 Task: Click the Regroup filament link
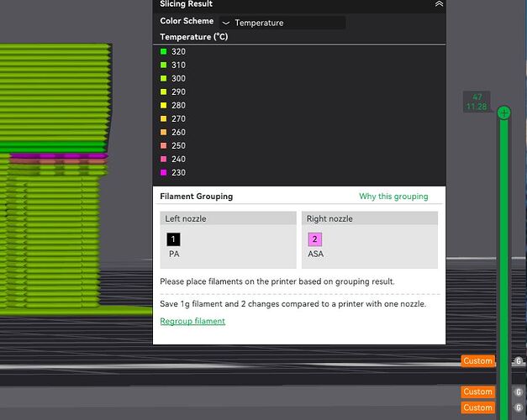192,321
